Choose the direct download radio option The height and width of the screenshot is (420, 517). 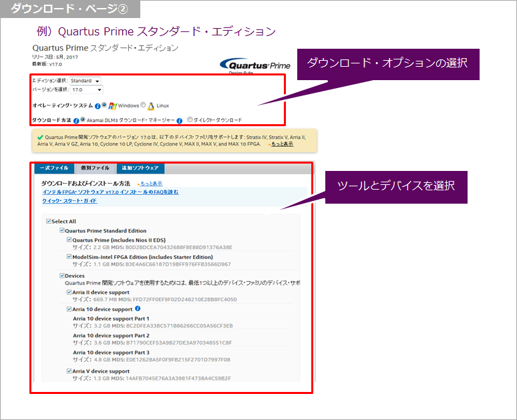[x=190, y=120]
